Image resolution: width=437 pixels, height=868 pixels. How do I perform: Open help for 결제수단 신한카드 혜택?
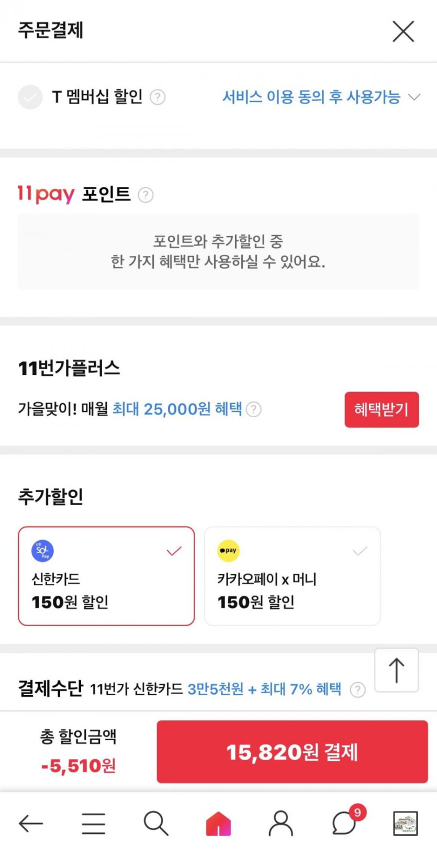pos(357,689)
